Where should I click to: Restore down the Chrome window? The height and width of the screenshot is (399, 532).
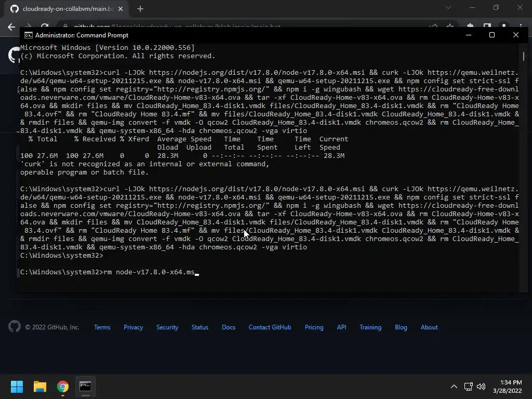coord(496,7)
